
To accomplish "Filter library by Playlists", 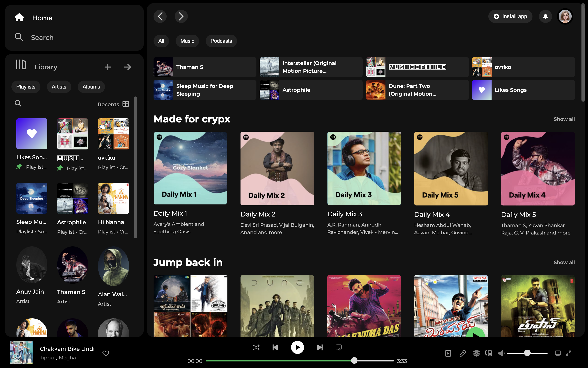I will coord(26,87).
